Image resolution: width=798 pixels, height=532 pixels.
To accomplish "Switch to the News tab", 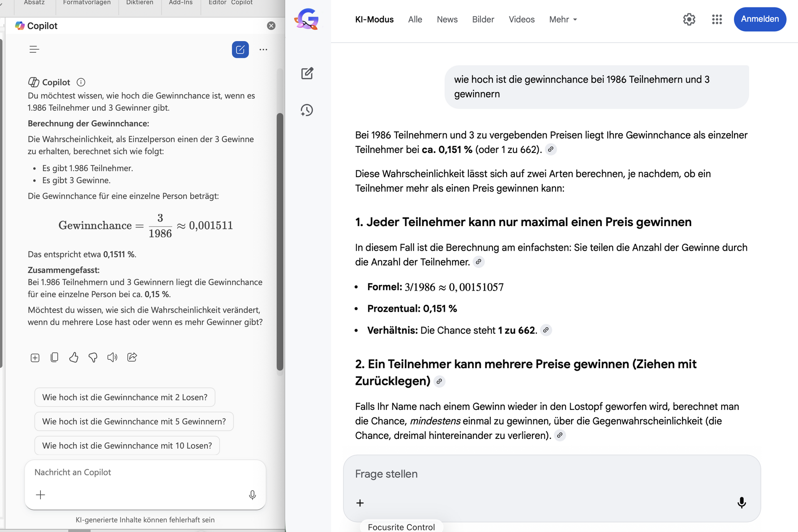I will coord(447,20).
